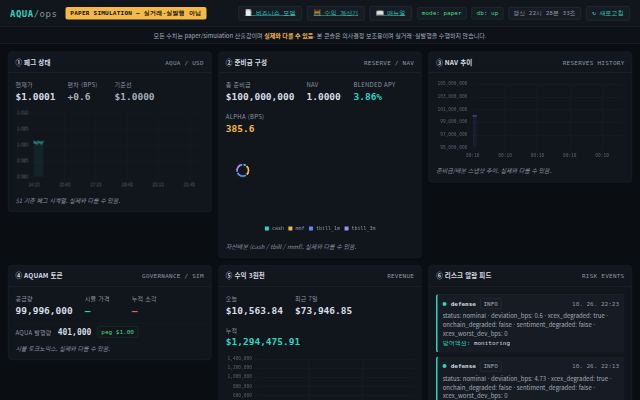Select the ⑤ 수익 3원천 panel title

click(245, 276)
